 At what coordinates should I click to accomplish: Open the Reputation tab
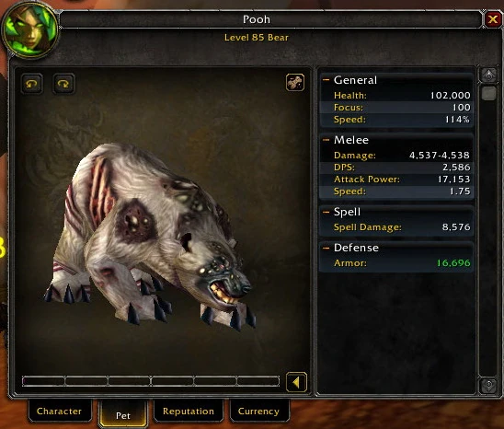189,411
